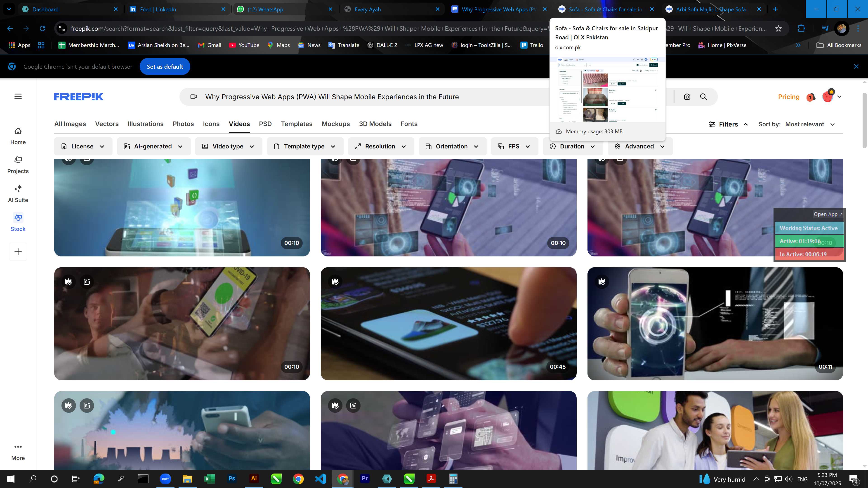This screenshot has width=868, height=488.
Task: Switch to 3D Models tab
Action: pos(375,124)
